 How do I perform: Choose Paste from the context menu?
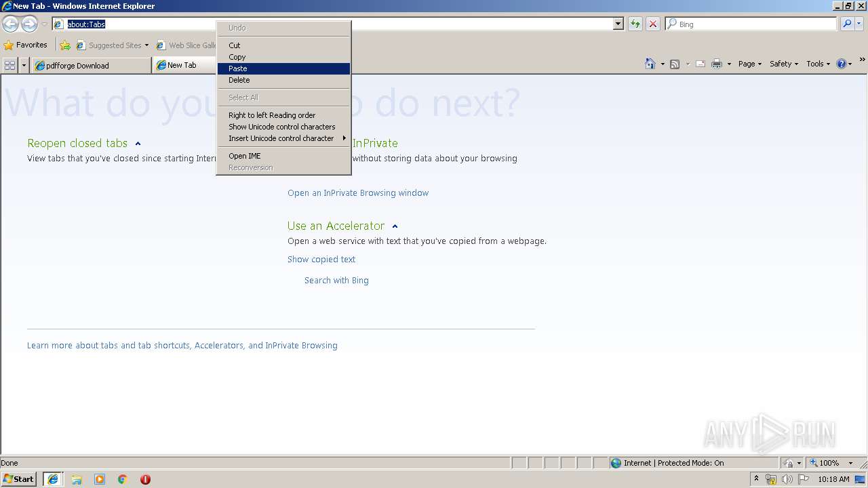tap(283, 68)
